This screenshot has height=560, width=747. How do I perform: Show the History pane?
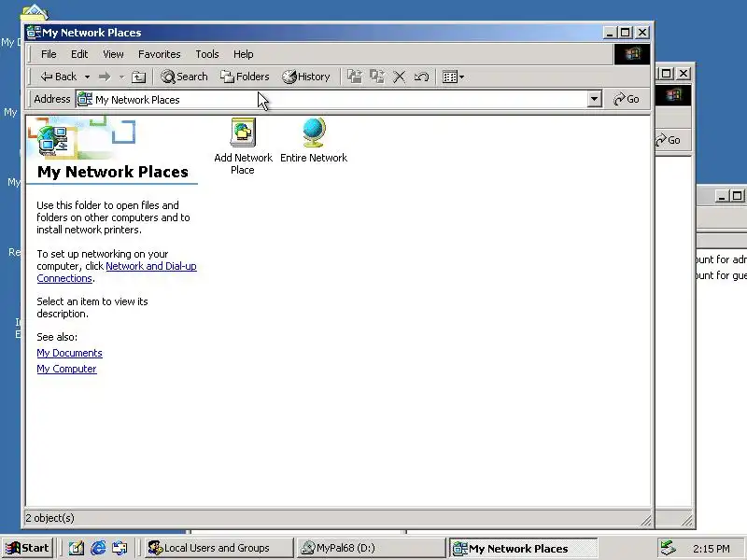tap(306, 77)
